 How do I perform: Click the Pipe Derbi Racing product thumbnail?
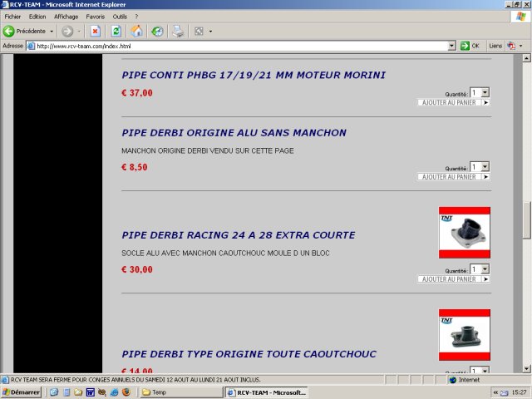[x=464, y=233]
